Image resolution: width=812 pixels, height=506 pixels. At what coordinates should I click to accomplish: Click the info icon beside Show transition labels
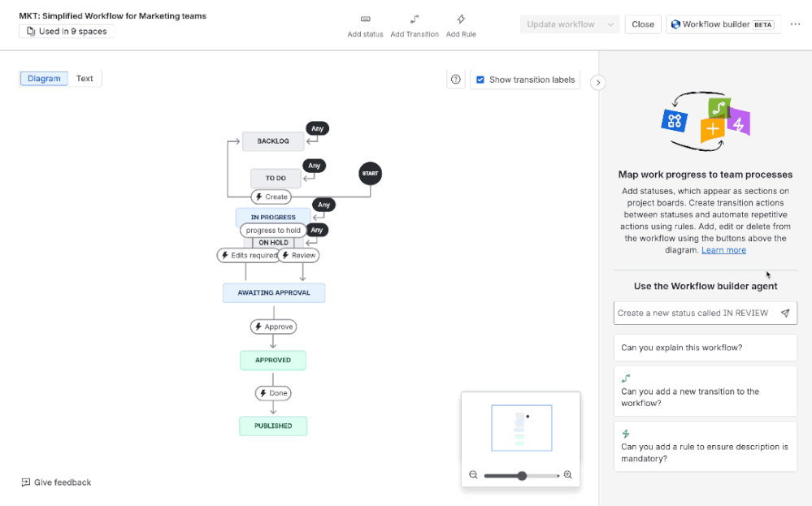(455, 79)
